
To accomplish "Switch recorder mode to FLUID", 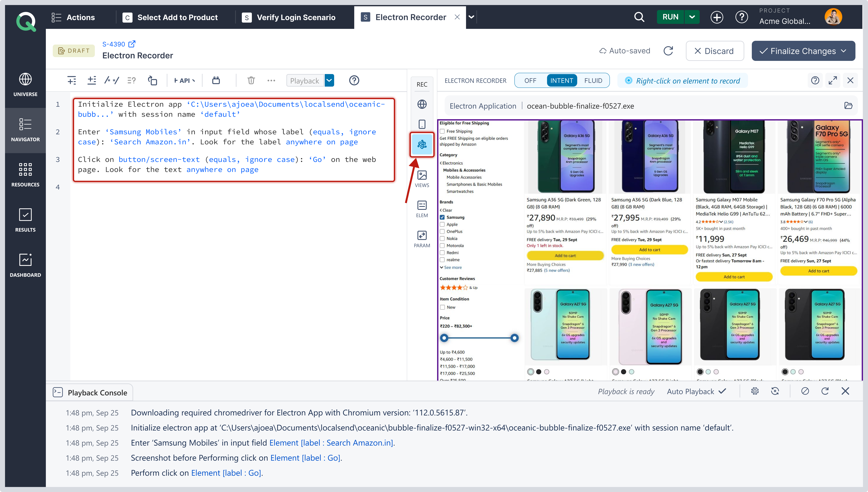I will [x=593, y=80].
